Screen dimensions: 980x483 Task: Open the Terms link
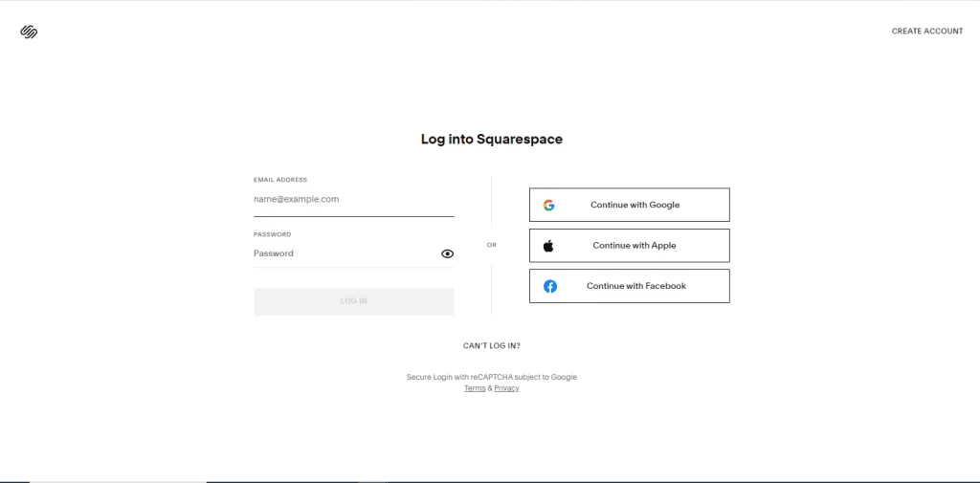tap(475, 388)
